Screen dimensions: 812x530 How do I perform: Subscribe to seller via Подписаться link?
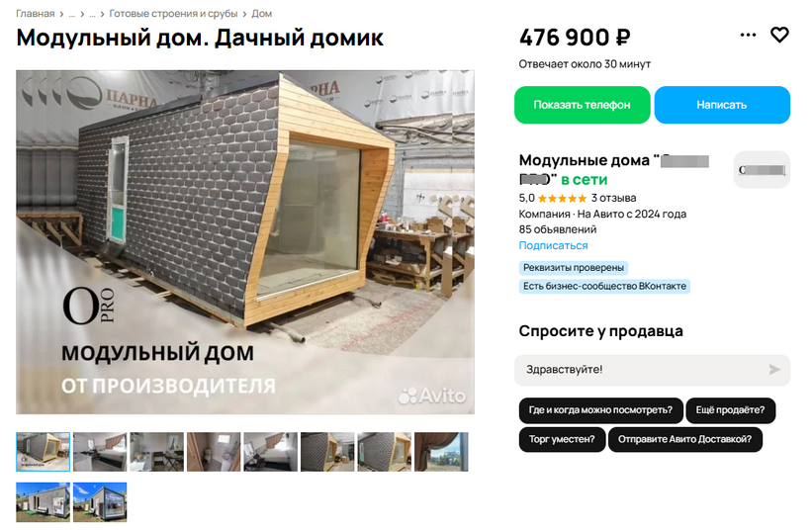pos(553,246)
